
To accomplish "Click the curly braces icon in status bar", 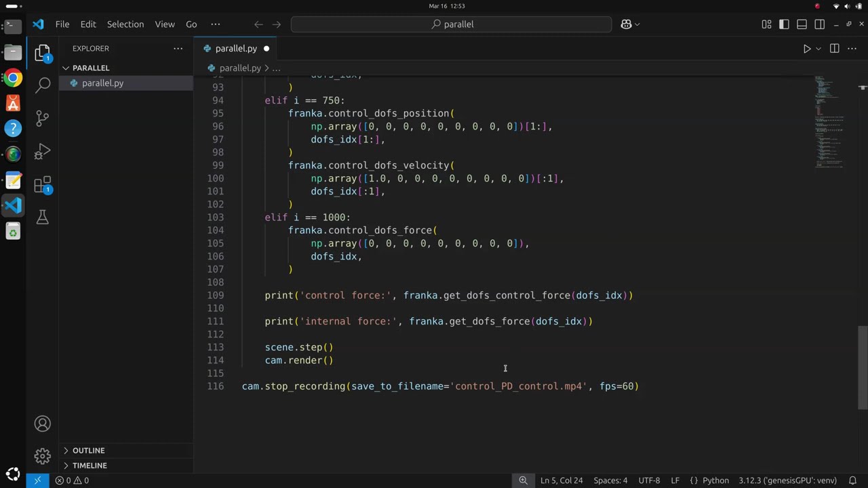I will (693, 481).
